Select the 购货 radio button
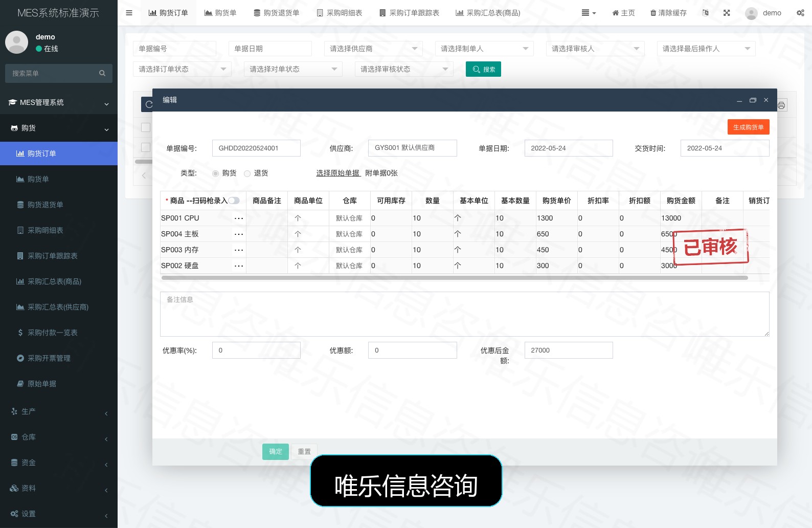 (215, 173)
